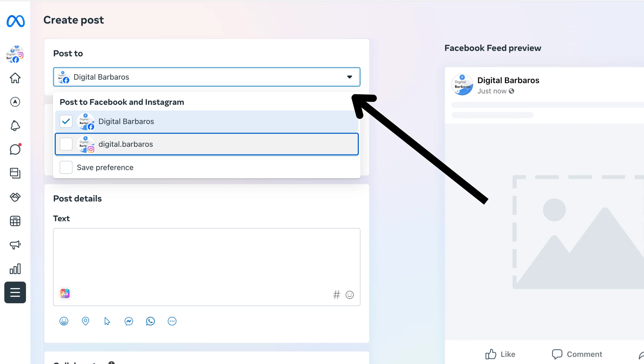
Task: Open Planner calendar grid icon
Action: (15, 221)
